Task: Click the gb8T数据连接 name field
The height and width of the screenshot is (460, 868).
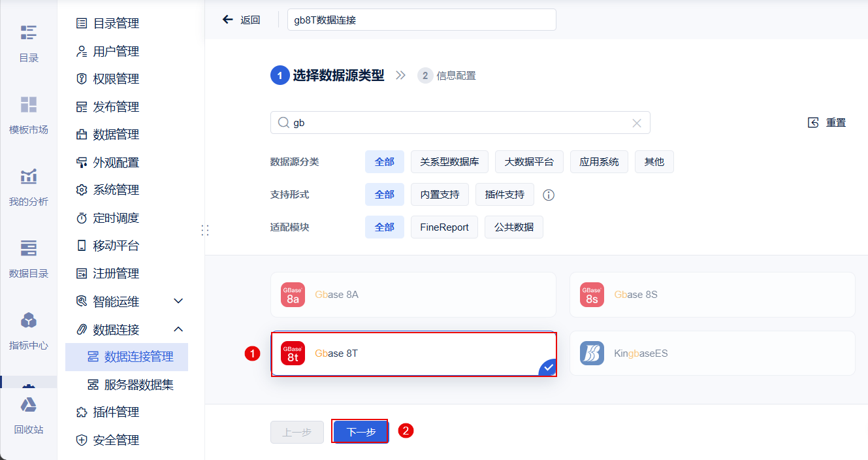Action: (x=422, y=20)
